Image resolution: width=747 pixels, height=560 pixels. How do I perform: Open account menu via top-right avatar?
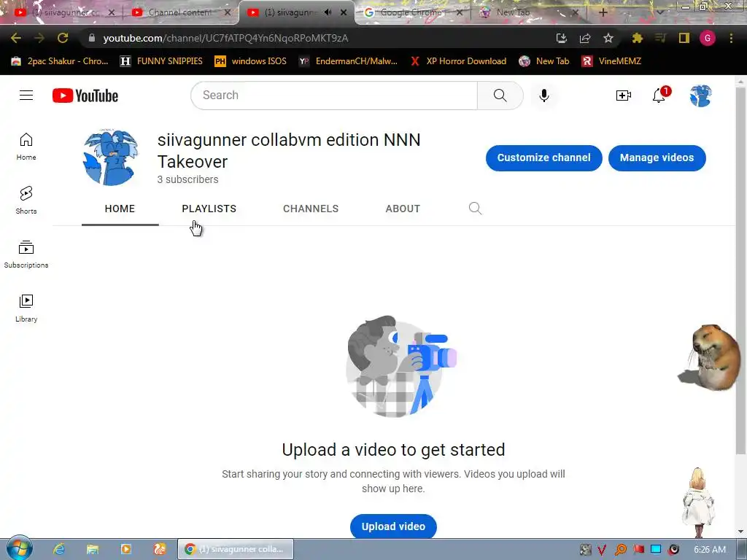tap(701, 96)
